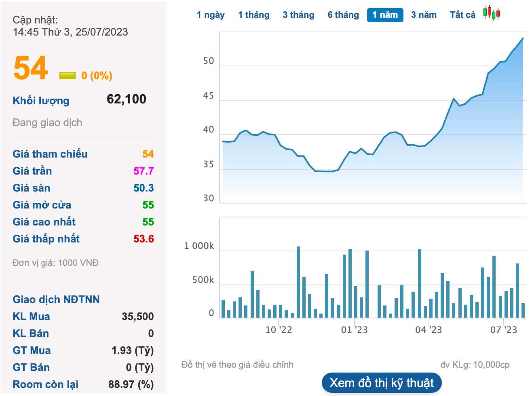This screenshot has height=396, width=532.
Task: Select the '3 tháng' time range tab
Action: click(298, 15)
